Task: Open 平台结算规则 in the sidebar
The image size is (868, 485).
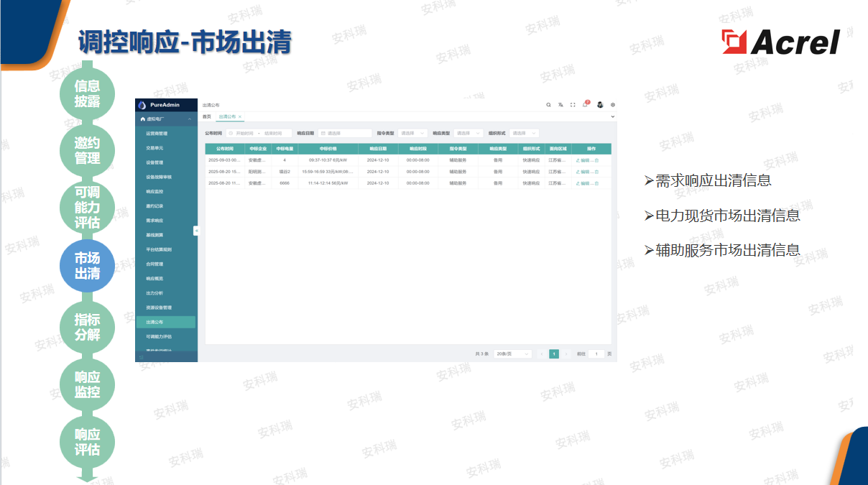Action: click(166, 249)
